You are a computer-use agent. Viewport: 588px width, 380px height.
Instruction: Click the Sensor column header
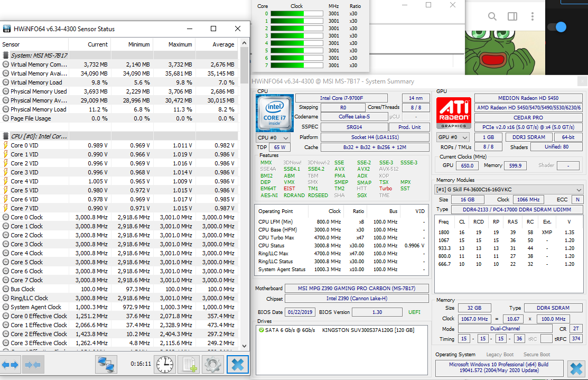(x=34, y=44)
